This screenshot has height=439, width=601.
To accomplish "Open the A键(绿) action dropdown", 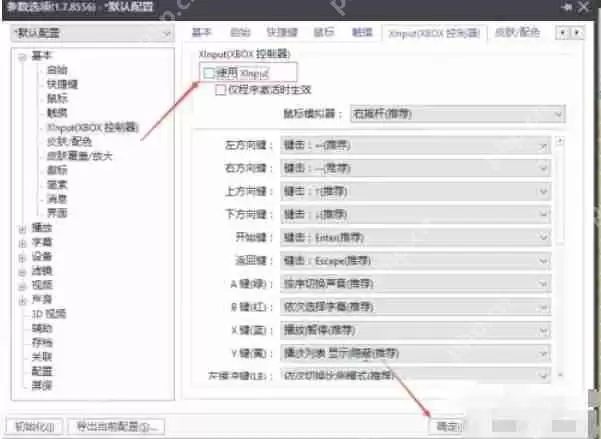I will [x=415, y=284].
